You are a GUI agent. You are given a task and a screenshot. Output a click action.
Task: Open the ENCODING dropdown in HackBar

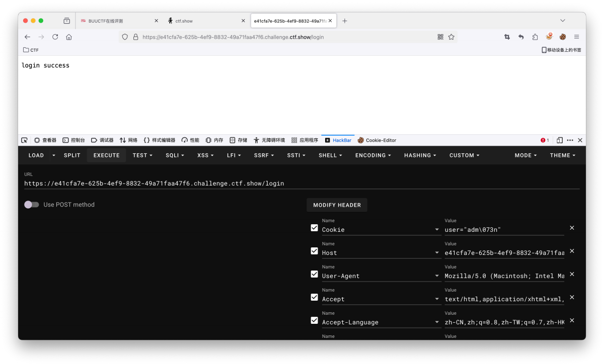click(373, 155)
